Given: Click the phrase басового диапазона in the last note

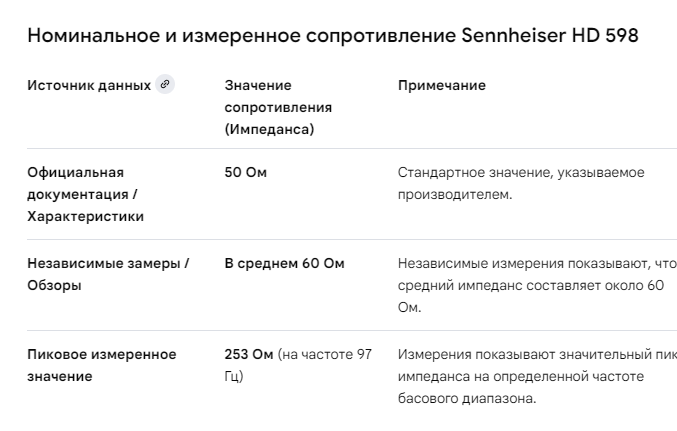Looking at the screenshot, I should pos(466,398).
